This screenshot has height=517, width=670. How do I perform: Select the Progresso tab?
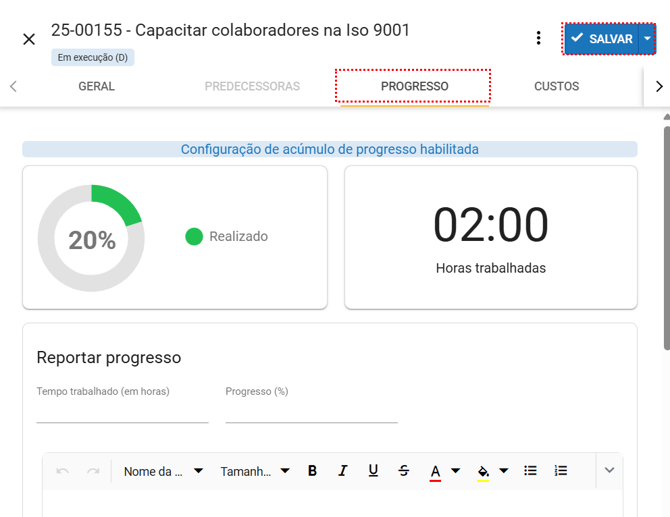(x=414, y=86)
